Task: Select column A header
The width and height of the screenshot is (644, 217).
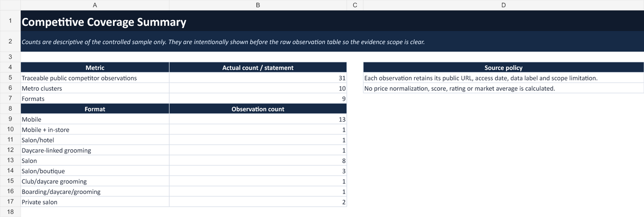Action: (95, 5)
